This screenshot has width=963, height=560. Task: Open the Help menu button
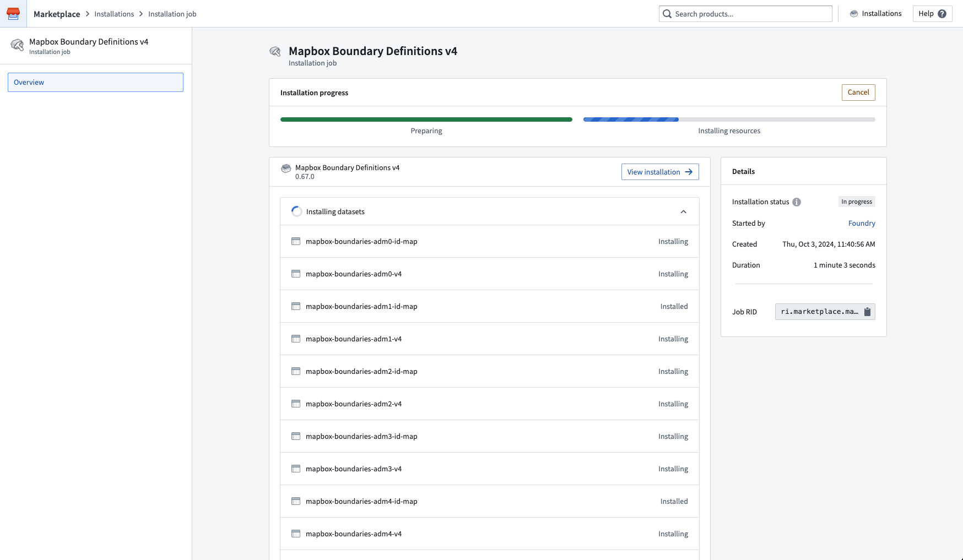pyautogui.click(x=932, y=14)
